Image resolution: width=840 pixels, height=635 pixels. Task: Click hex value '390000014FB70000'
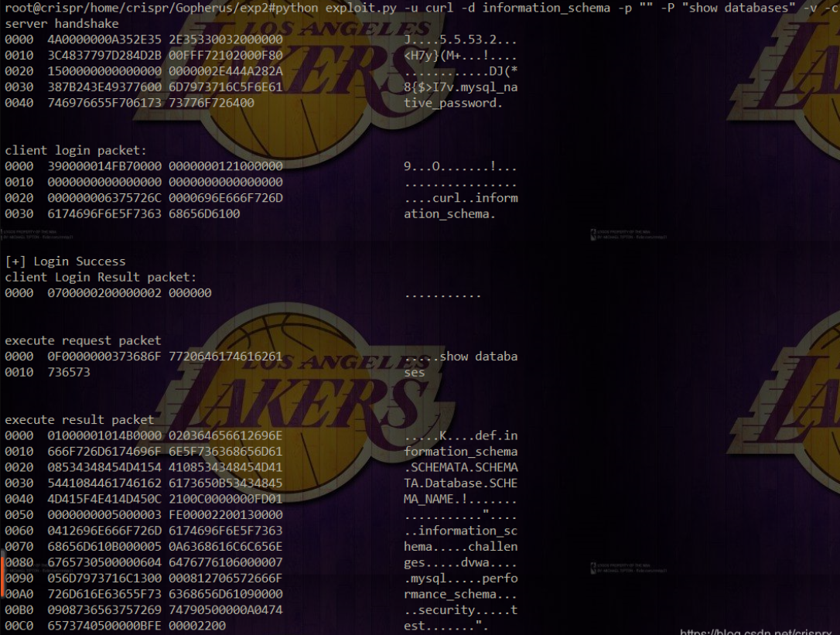[104, 166]
